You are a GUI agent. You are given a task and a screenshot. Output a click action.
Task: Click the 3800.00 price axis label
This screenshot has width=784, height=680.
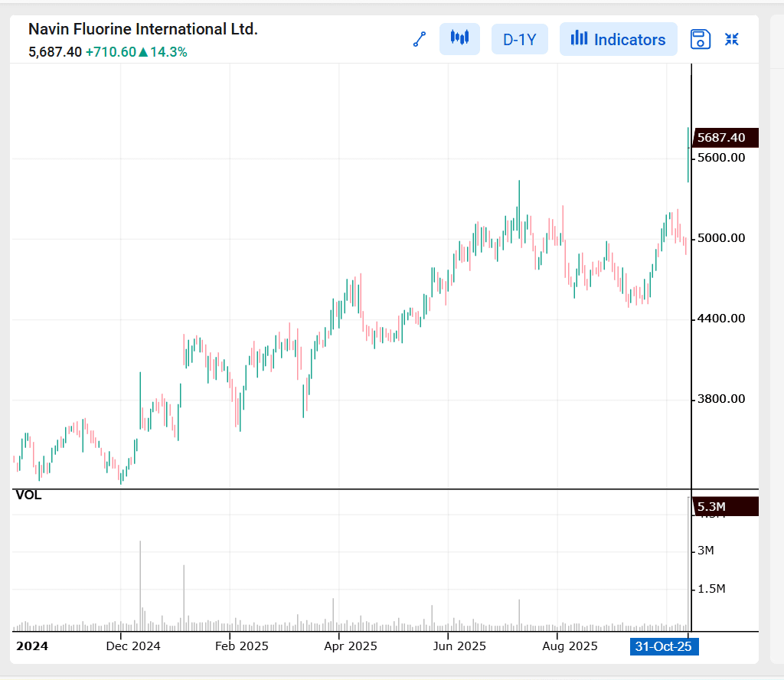pyautogui.click(x=721, y=399)
